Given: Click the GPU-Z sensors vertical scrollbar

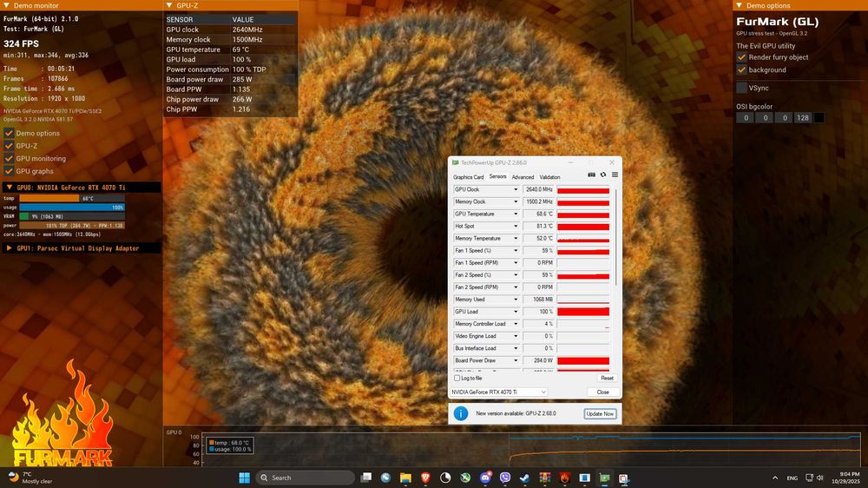Looking at the screenshot, I should click(x=616, y=238).
